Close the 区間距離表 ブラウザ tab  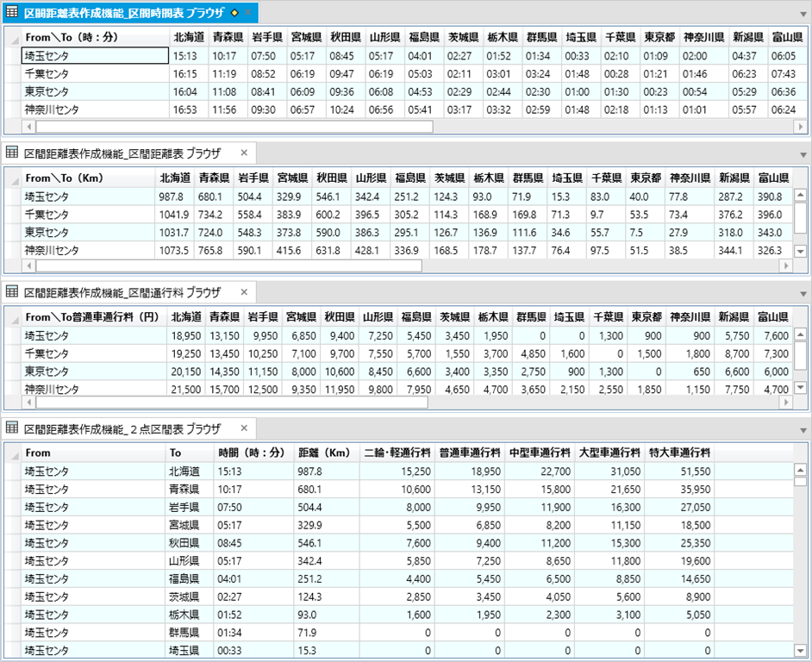coord(245,153)
